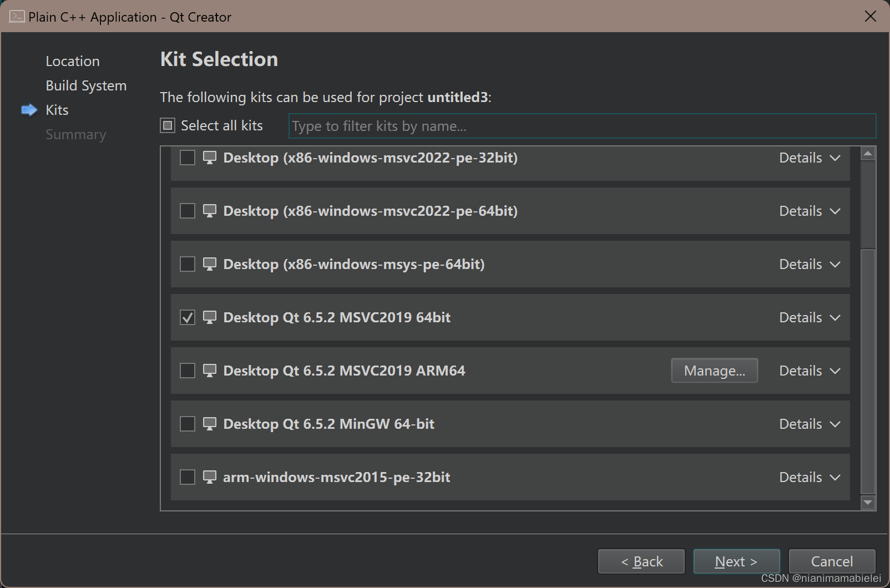Click the Next button to proceed
The width and height of the screenshot is (890, 588).
coord(736,561)
